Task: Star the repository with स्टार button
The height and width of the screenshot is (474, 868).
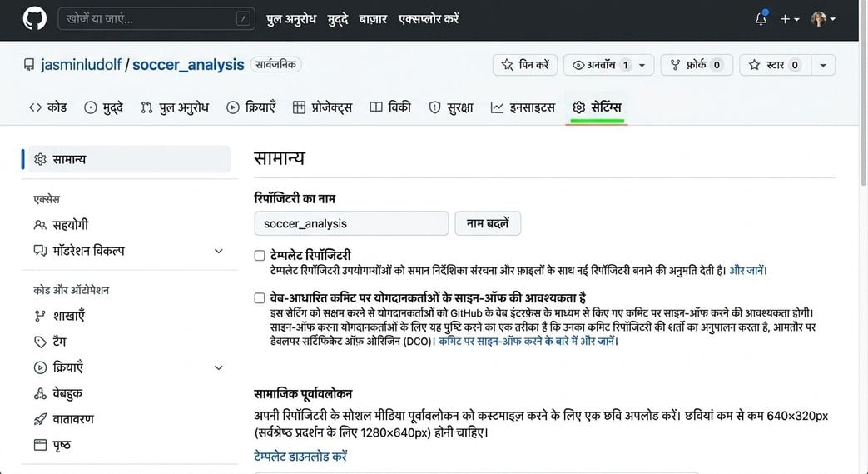Action: point(776,65)
